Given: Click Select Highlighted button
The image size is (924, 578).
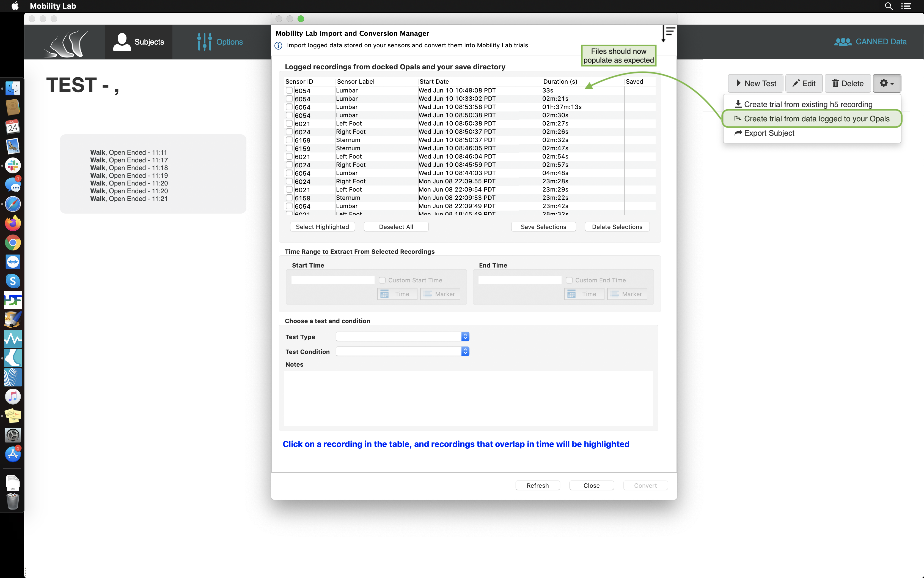Looking at the screenshot, I should click(322, 227).
